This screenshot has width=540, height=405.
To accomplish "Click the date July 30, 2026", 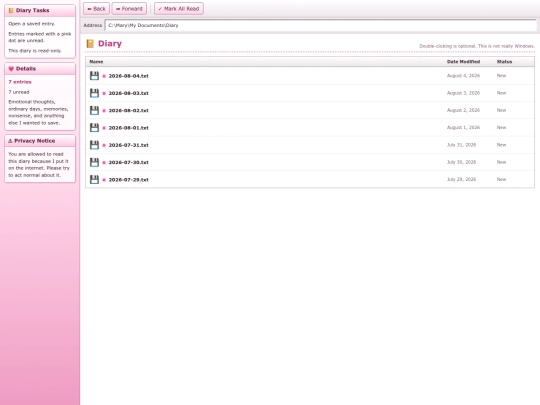I will (461, 162).
